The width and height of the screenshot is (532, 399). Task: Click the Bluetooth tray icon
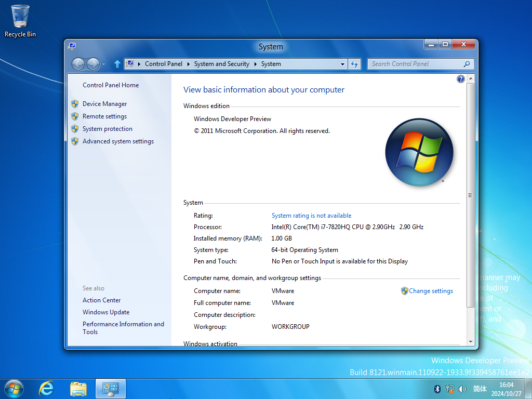tap(437, 389)
